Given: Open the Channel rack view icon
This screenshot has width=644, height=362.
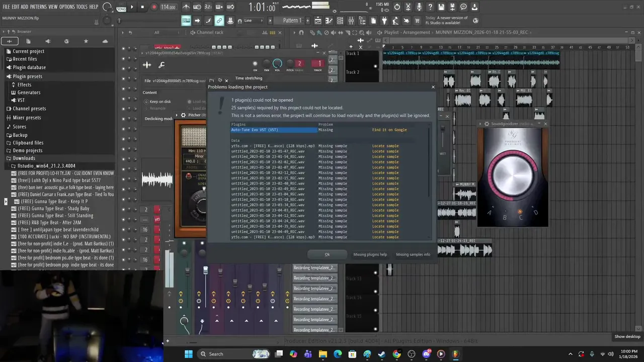Looking at the screenshot, I should pos(340,21).
